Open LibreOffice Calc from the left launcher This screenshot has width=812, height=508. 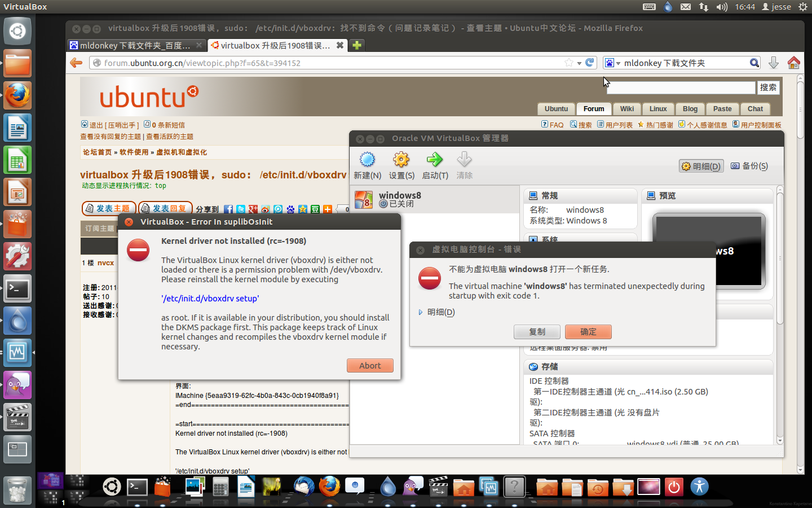[x=17, y=160]
